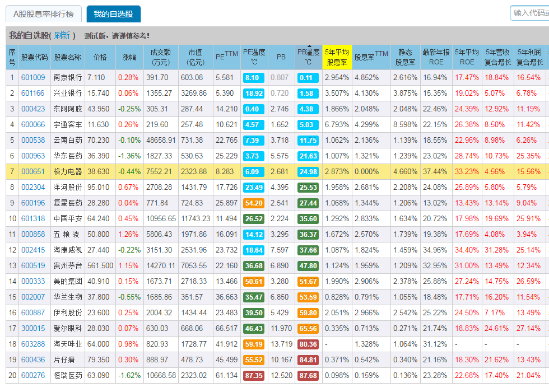The image size is (549, 392).
Task: Select the 中国平安 stock name cell
Action: pyautogui.click(x=68, y=219)
